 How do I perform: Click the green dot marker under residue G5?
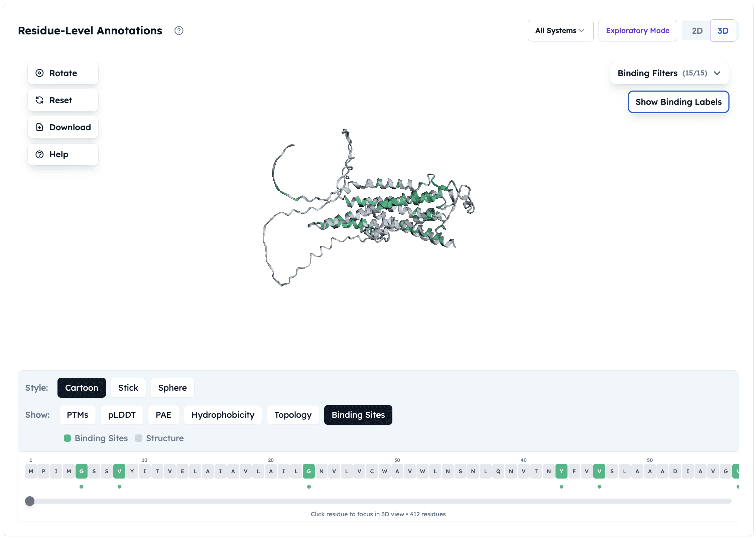tap(82, 487)
